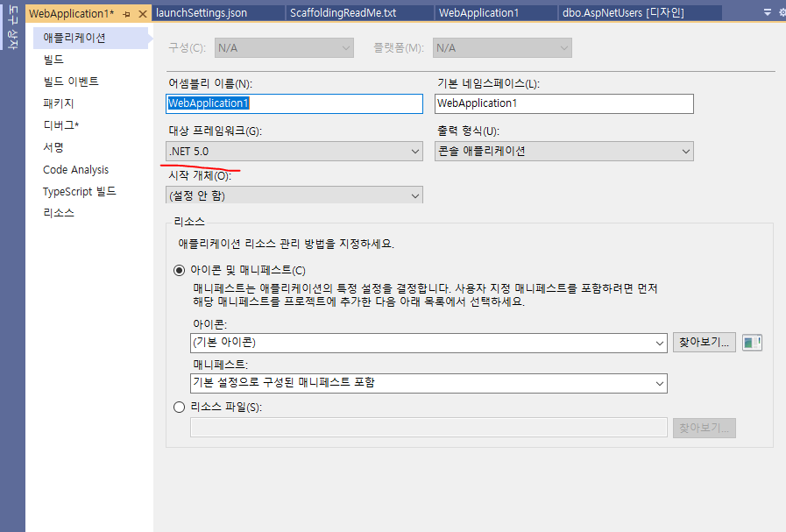Click the 리소스 파일 path field
This screenshot has height=532, width=786.
(x=428, y=428)
